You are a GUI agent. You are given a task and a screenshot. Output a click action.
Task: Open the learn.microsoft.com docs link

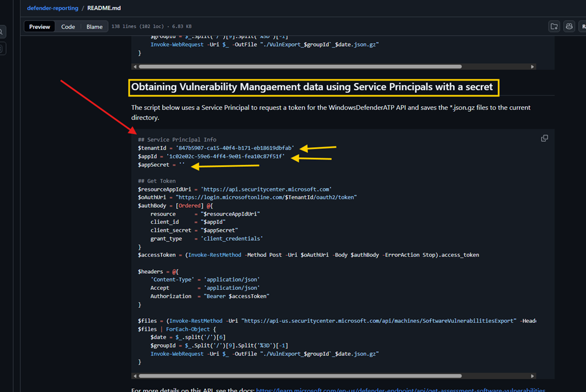[x=400, y=390]
